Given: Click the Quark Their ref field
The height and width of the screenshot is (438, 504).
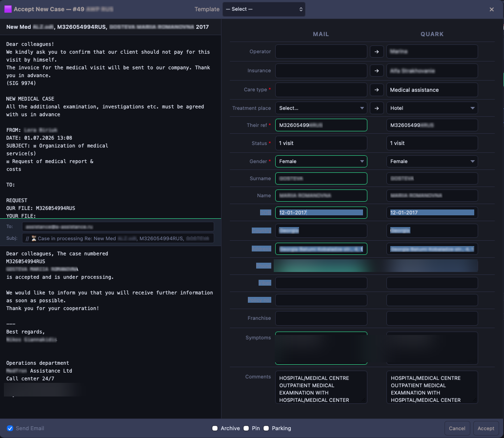Looking at the screenshot, I should pyautogui.click(x=432, y=125).
